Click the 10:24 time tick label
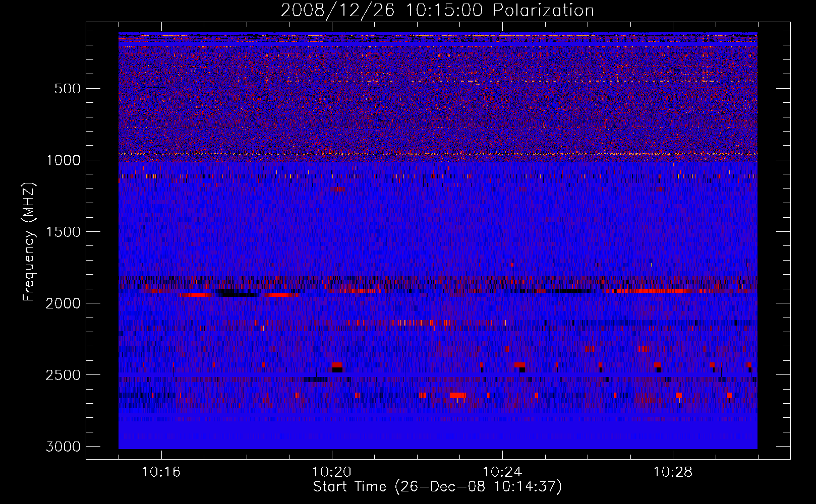 (x=502, y=472)
